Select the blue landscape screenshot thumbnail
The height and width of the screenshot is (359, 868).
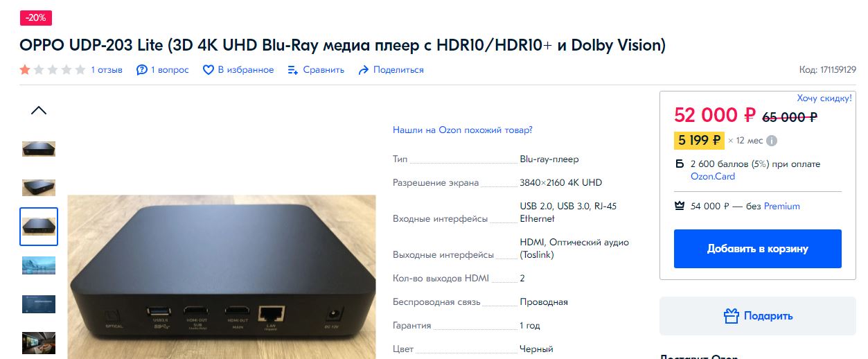pyautogui.click(x=39, y=265)
